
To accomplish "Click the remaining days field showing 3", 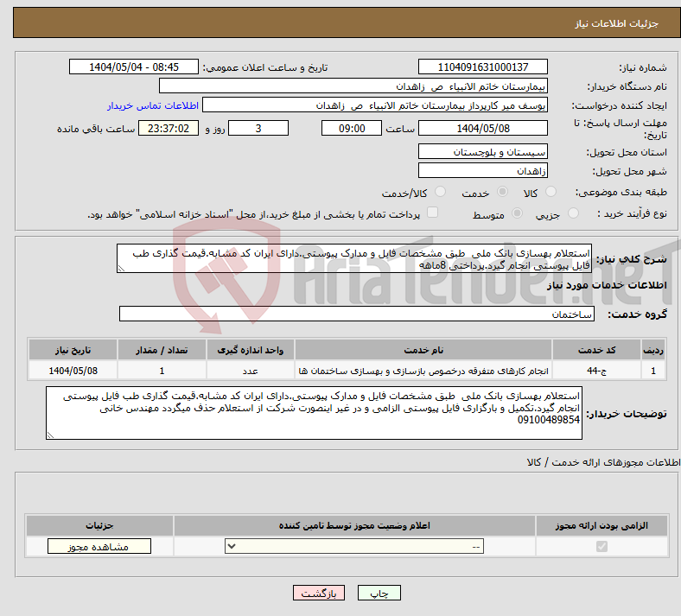I will pyautogui.click(x=258, y=128).
